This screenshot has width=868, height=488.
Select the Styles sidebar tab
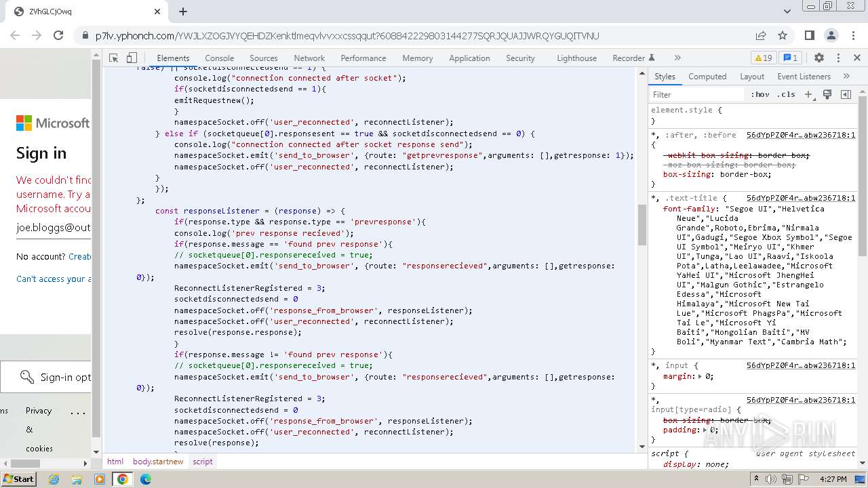click(665, 77)
